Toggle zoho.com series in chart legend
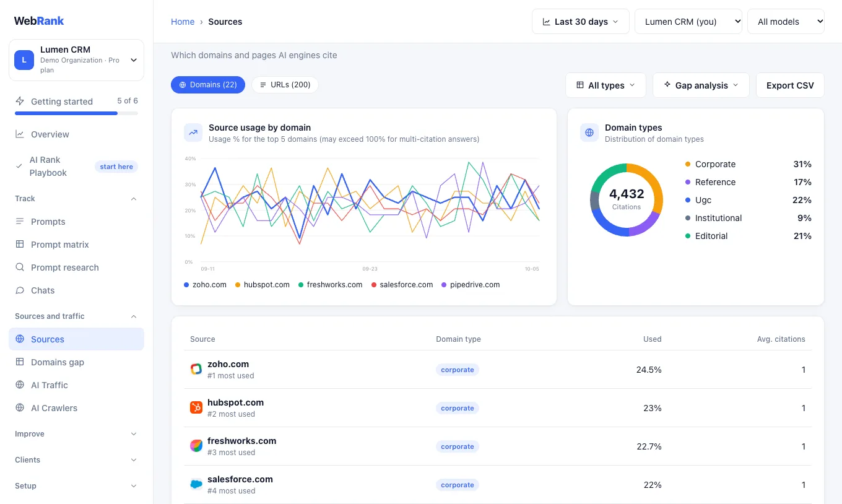 (205, 285)
